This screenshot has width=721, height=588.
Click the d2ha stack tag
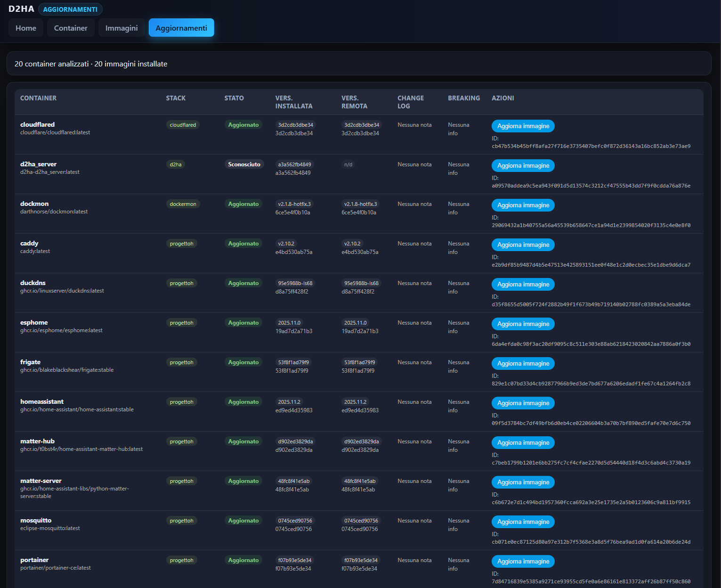(176, 164)
